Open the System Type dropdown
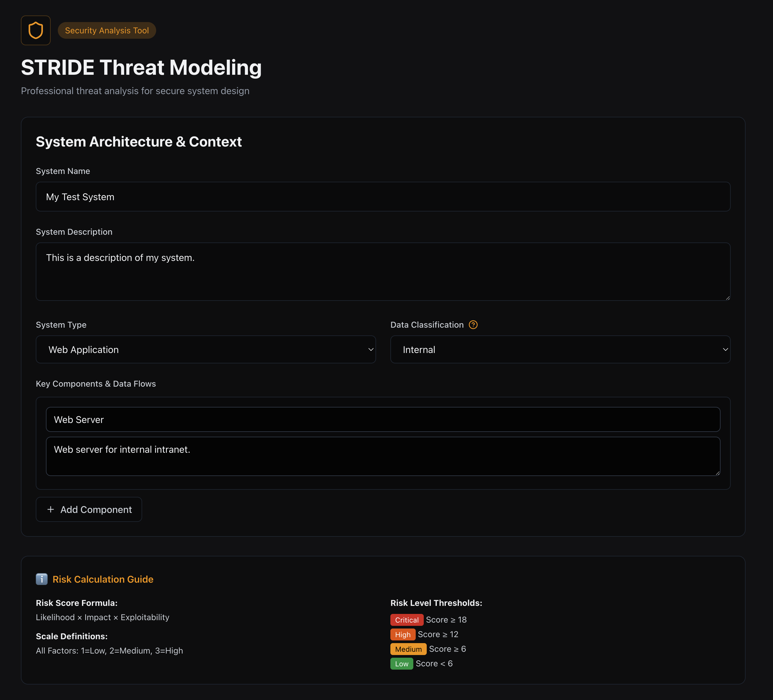 tap(206, 350)
